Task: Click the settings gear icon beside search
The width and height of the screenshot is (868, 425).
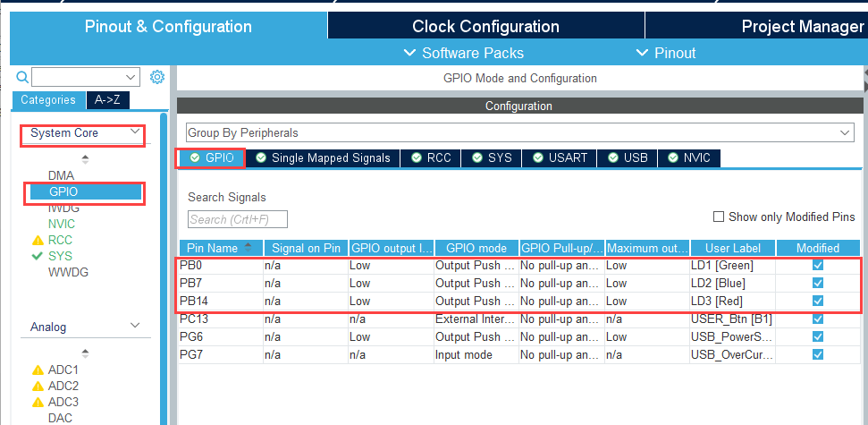Action: tap(157, 77)
